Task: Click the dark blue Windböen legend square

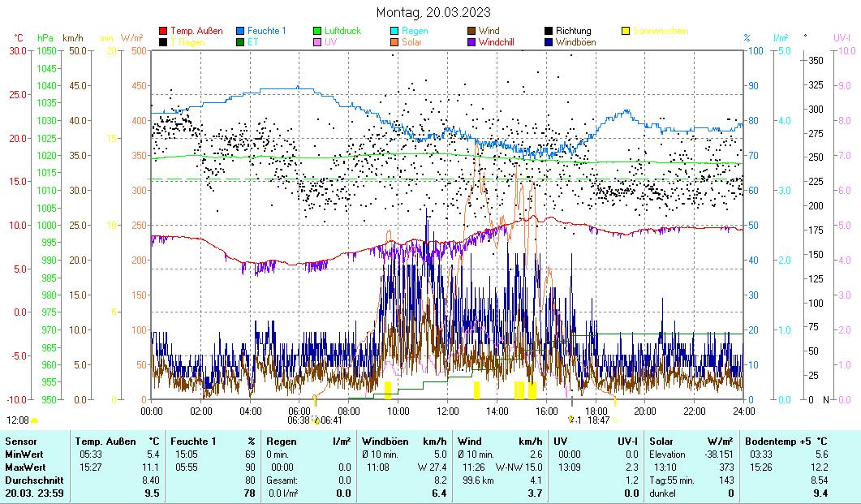Action: coord(549,41)
